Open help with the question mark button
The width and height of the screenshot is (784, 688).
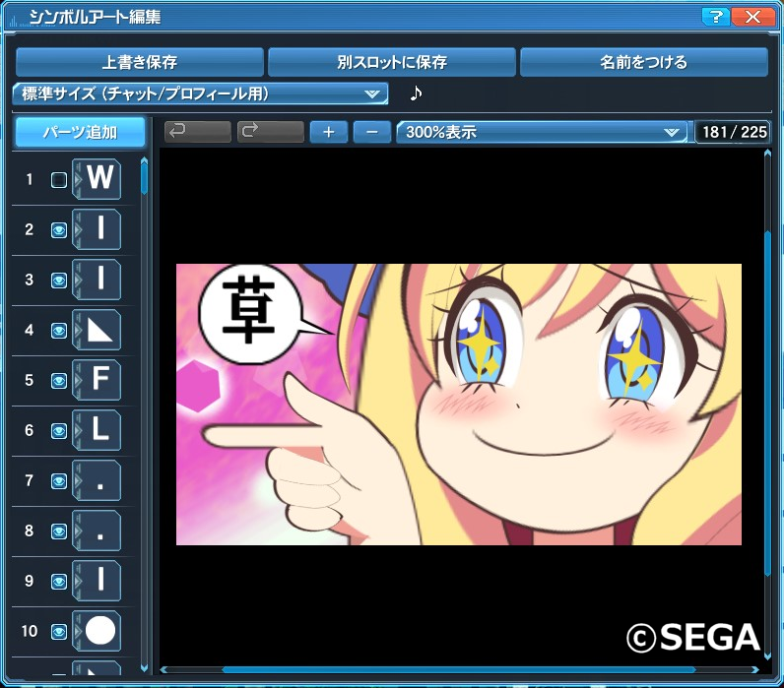tap(715, 17)
